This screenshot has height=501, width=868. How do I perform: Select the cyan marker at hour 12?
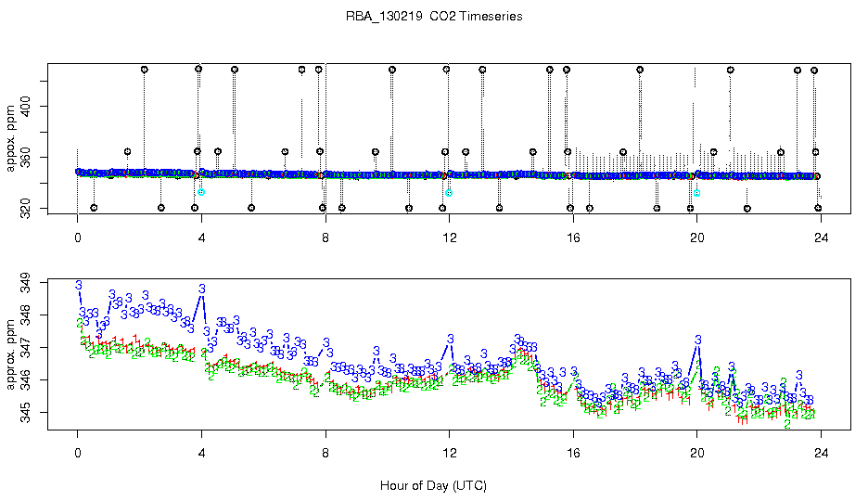[449, 193]
